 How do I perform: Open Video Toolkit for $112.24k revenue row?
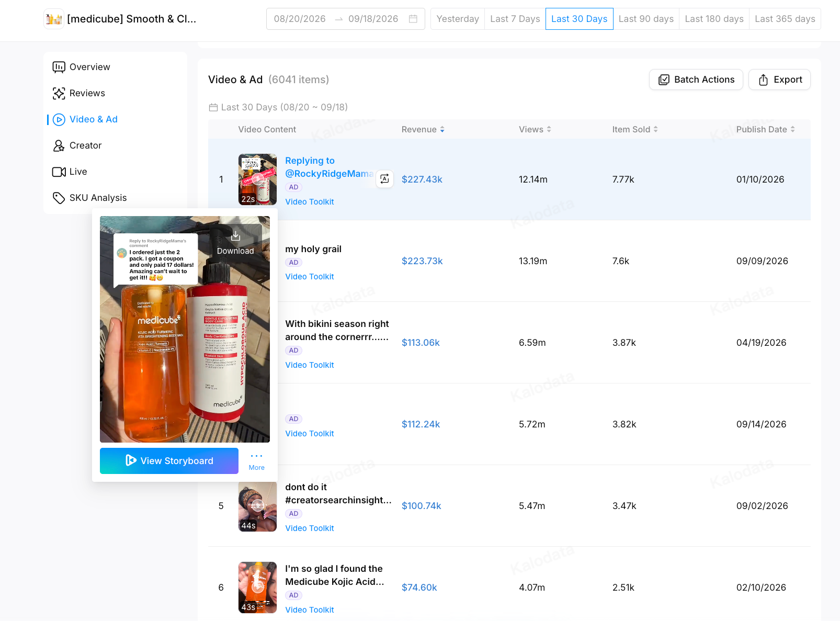click(310, 434)
